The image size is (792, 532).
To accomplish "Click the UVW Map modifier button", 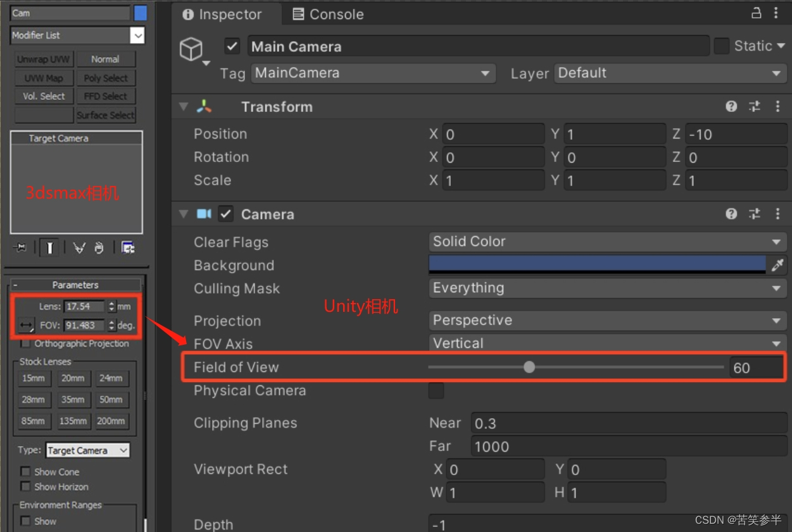I will [44, 78].
